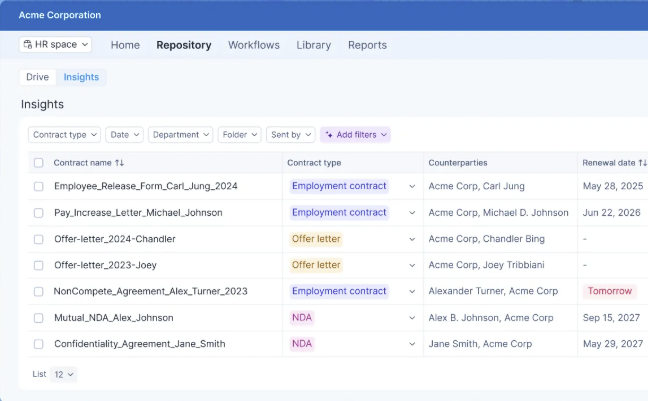The width and height of the screenshot is (648, 401).
Task: Expand contract type chevron for Carl Jung row
Action: pos(412,186)
